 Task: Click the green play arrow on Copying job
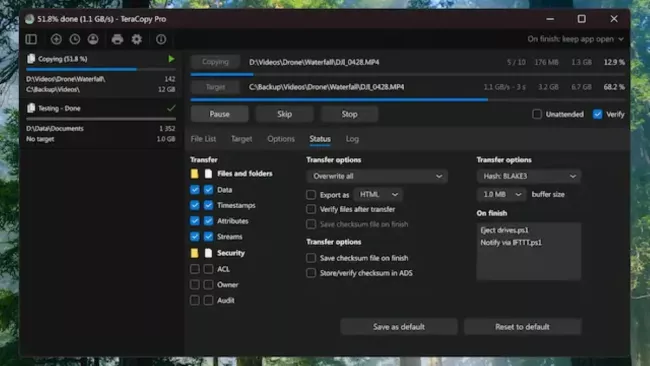171,59
